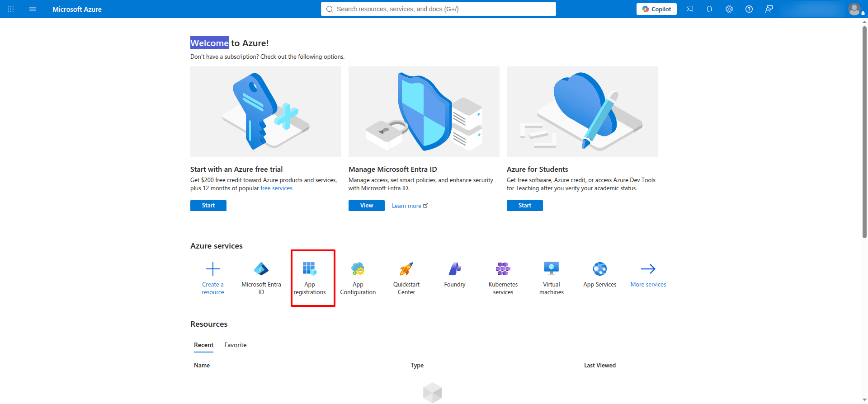Open Microsoft Entra ID service icon
The height and width of the screenshot is (404, 868).
[x=261, y=269]
